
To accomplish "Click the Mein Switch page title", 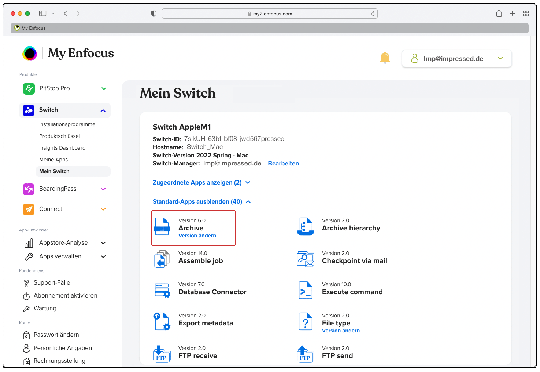I will pyautogui.click(x=178, y=93).
